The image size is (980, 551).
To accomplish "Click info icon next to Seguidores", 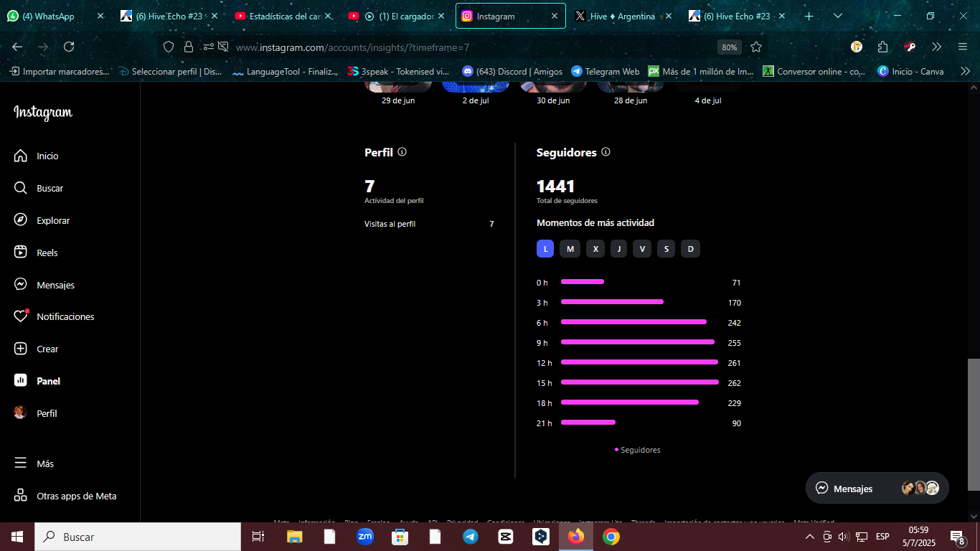I will coord(606,152).
